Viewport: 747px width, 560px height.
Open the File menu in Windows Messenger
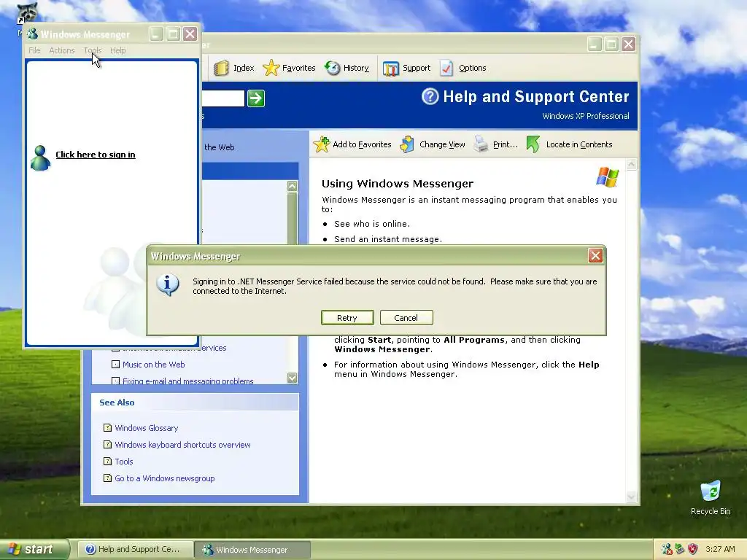coord(34,50)
